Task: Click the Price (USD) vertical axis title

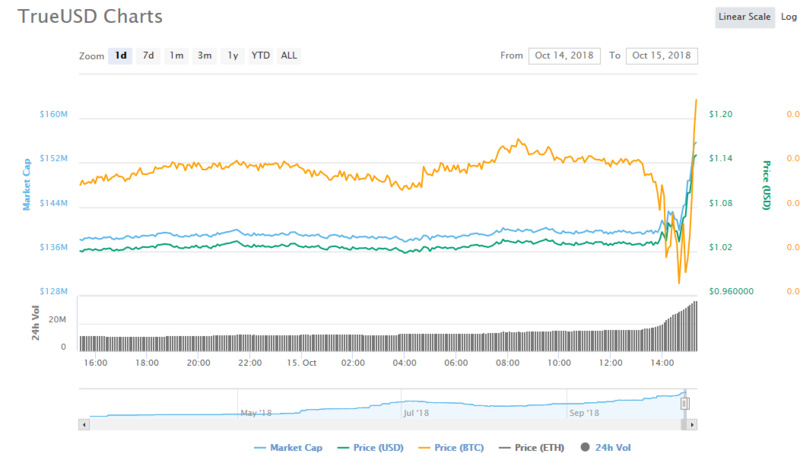Action: pos(766,185)
